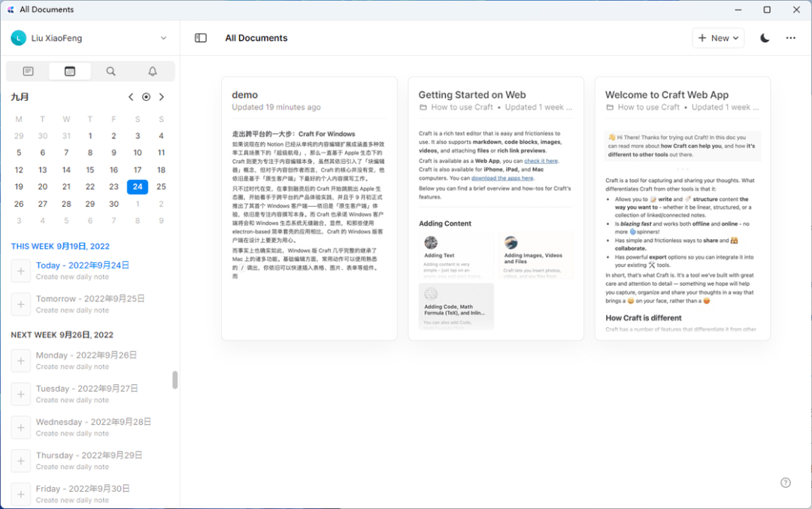Click the How to use Craft folder under Getting Started

(x=456, y=108)
